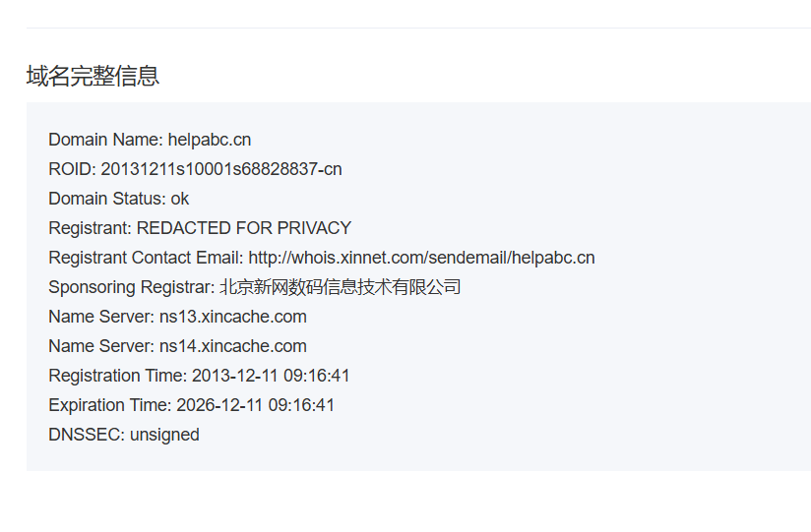This screenshot has width=811, height=532.
Task: Click registrar name 北京新网数码信息技术有限公司
Action: tap(341, 287)
